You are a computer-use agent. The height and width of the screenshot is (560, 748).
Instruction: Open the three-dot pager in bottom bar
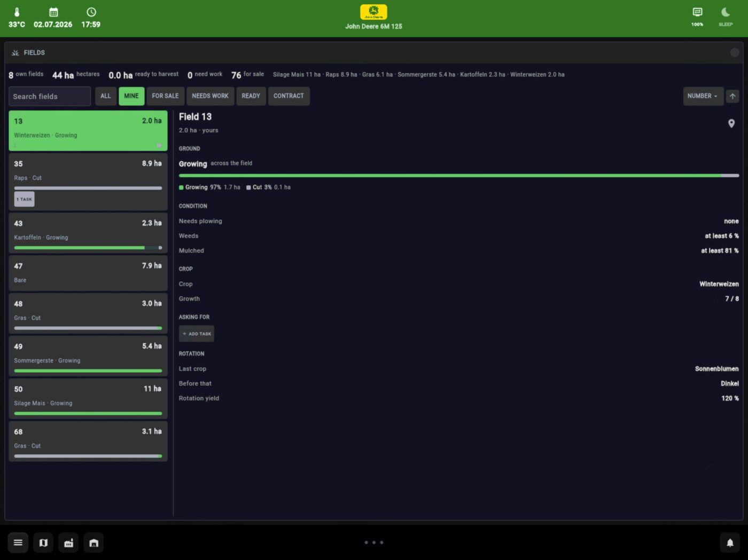[374, 542]
